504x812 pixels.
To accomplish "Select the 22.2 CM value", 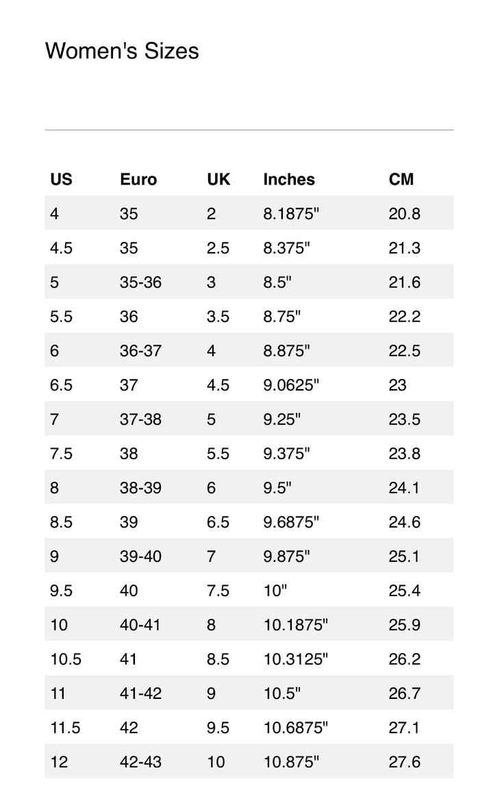I will (405, 317).
